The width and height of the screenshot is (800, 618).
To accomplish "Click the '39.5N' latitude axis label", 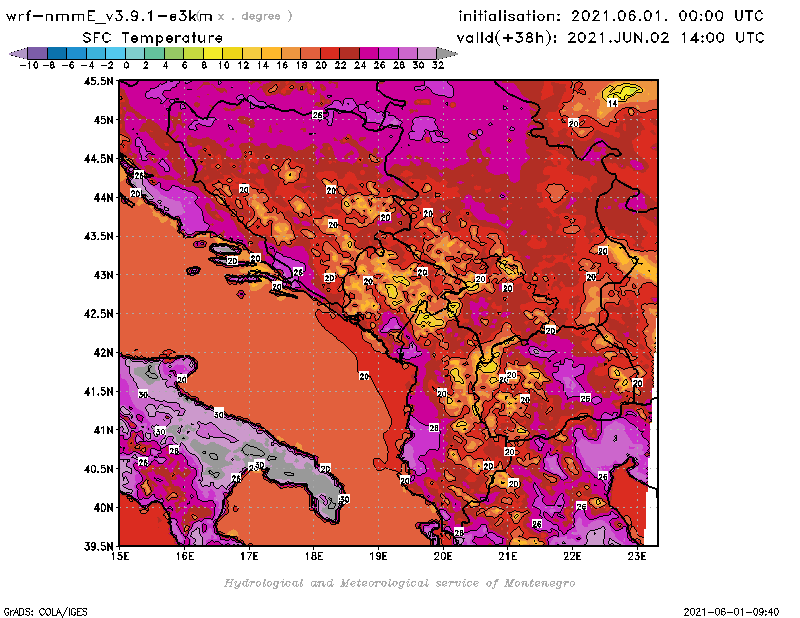I will [x=98, y=546].
